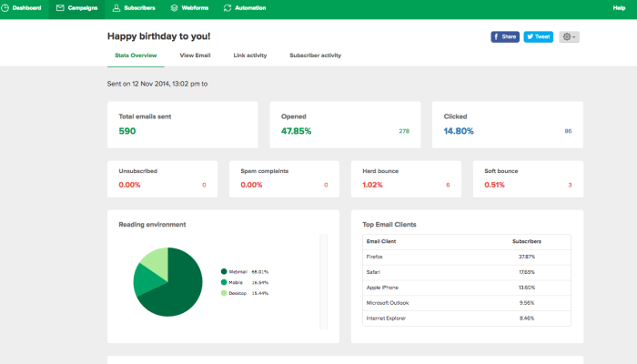The width and height of the screenshot is (637, 364).
Task: Click the Automation refresh icon
Action: 227,8
